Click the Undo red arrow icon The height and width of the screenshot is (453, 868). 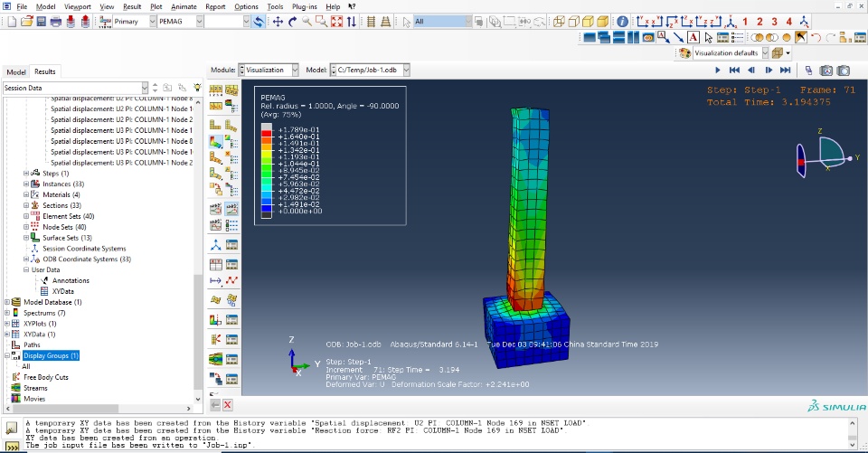coord(816,37)
